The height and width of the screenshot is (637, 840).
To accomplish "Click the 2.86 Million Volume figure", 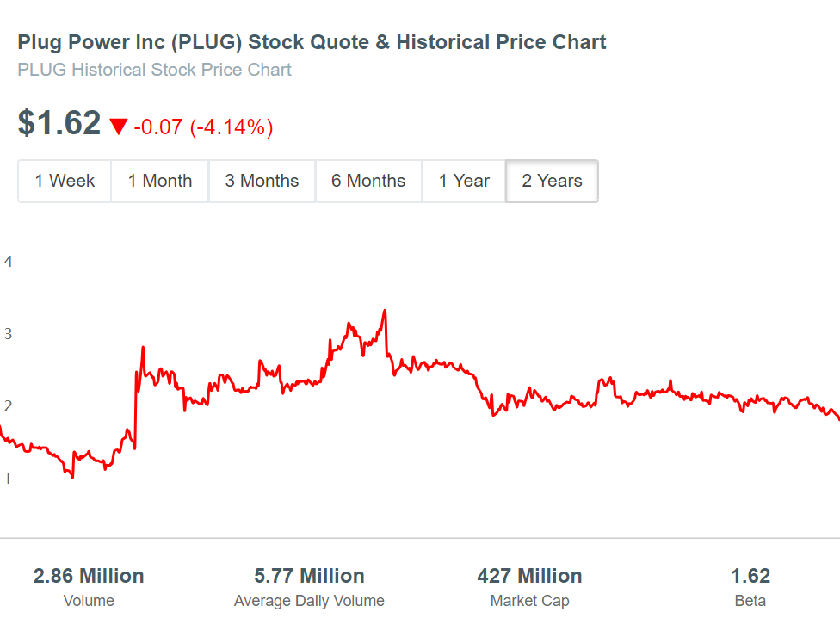I will (89, 576).
